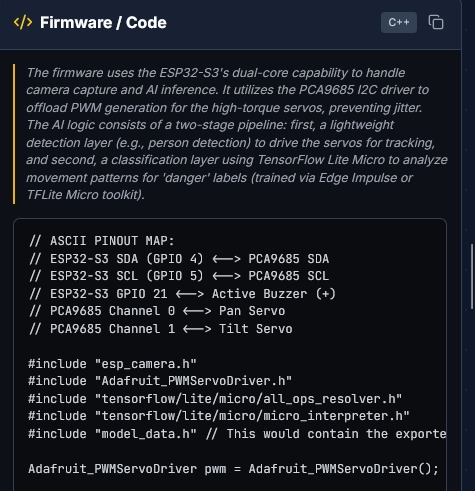Click the copy code icon

(x=436, y=22)
